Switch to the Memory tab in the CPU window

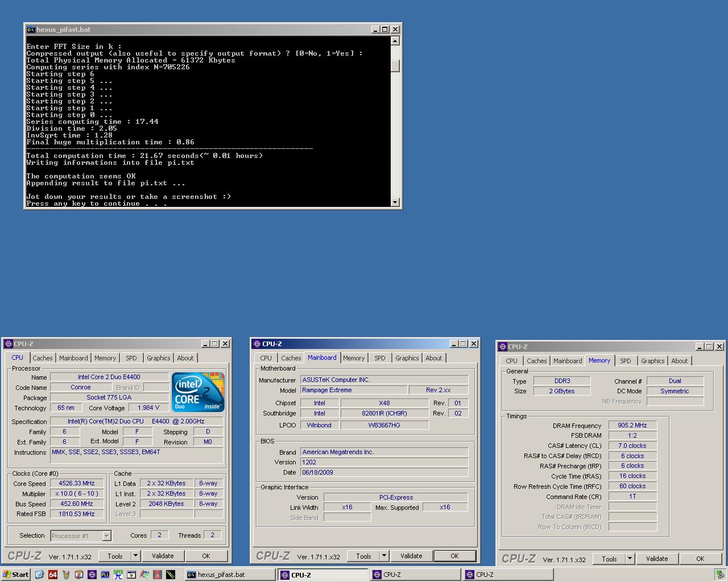(105, 358)
